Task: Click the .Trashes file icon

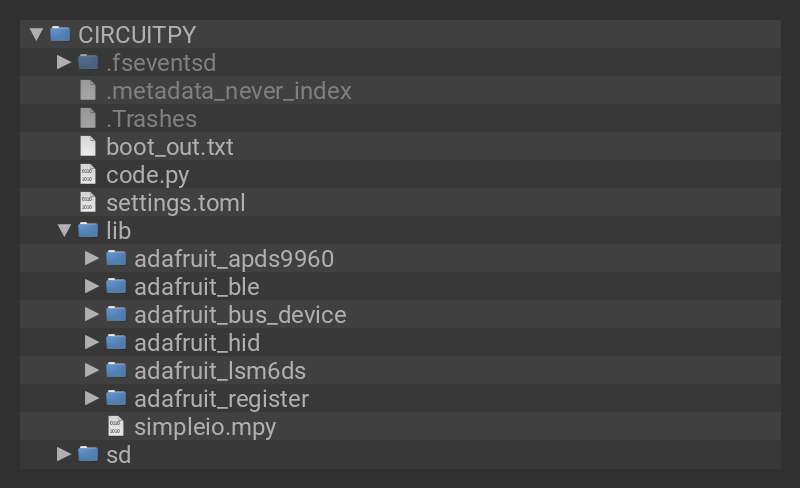Action: tap(88, 119)
